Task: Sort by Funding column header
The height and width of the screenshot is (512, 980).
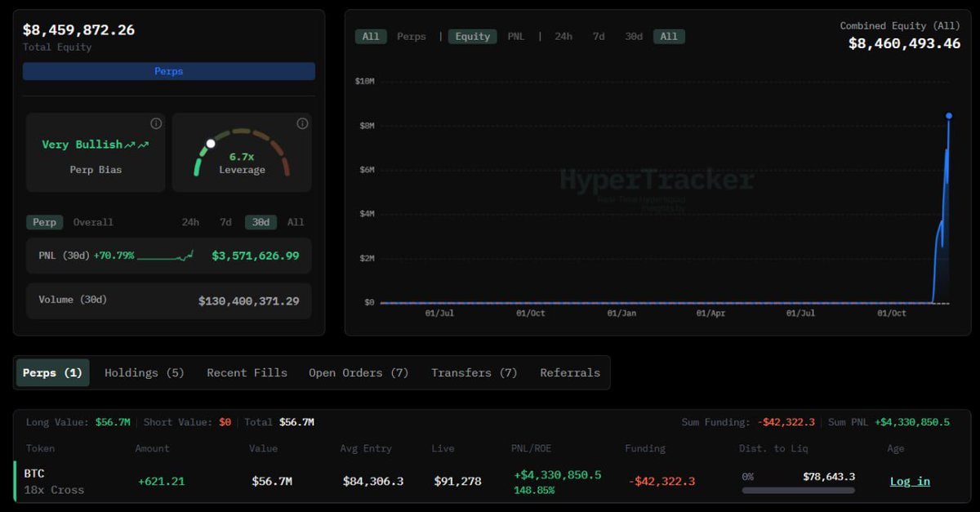Action: pos(645,448)
